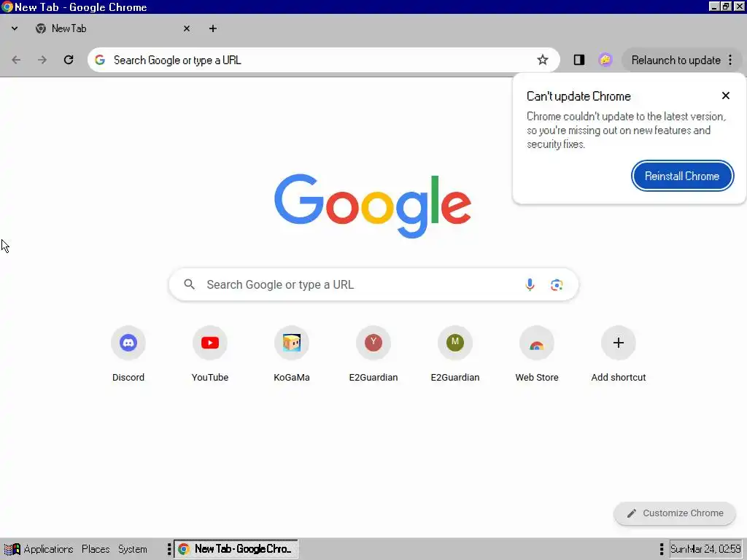The width and height of the screenshot is (747, 560).
Task: Open the YouTube shortcut
Action: (210, 354)
